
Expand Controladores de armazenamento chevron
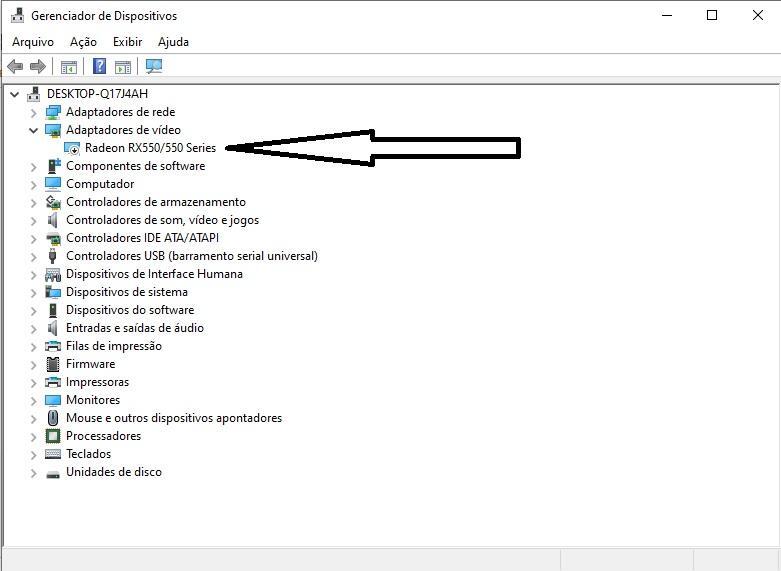33,202
